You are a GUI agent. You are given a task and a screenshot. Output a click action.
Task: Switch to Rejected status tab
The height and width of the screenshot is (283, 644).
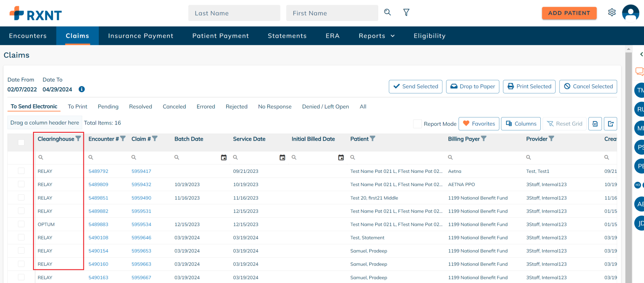(236, 106)
